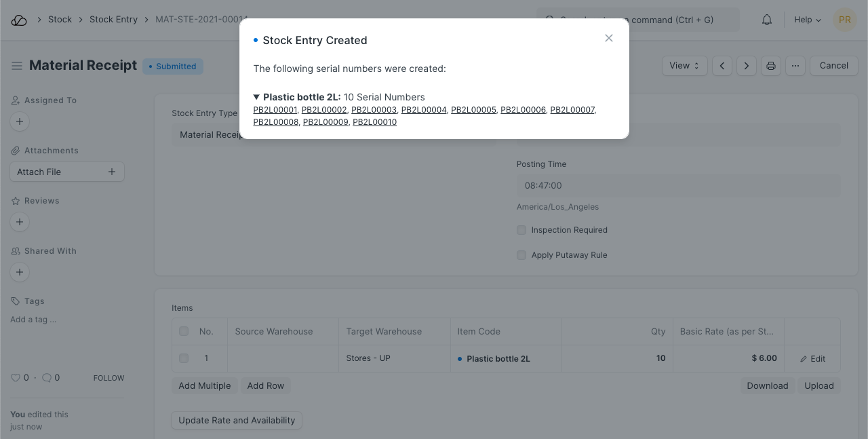
Task: Click the notifications bell icon
Action: pos(767,20)
